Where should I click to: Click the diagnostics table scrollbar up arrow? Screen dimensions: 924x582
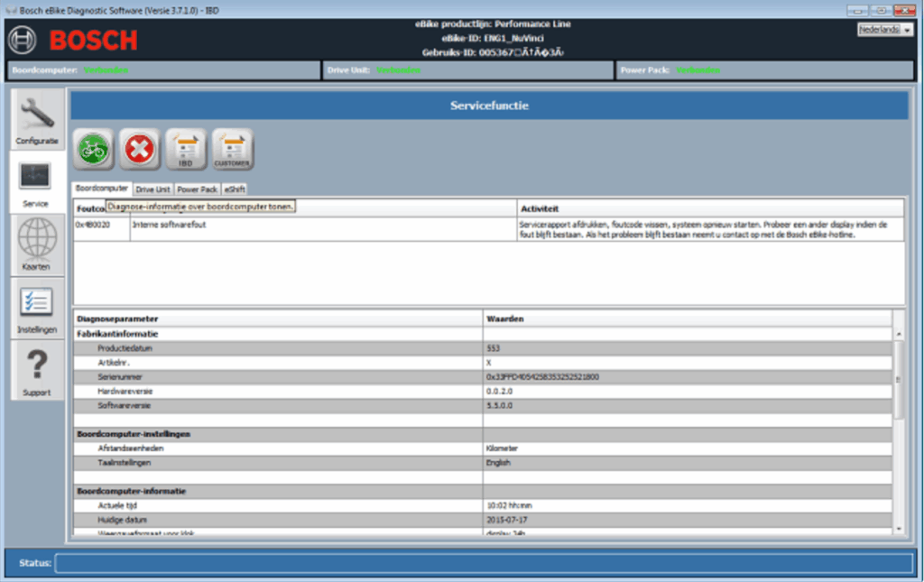pos(899,334)
